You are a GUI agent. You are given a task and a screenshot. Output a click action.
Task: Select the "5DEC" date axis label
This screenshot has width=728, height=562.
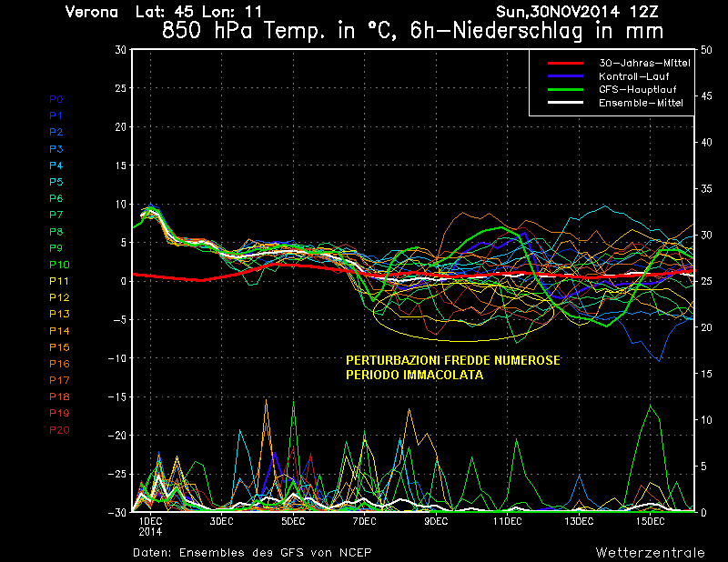pos(293,521)
